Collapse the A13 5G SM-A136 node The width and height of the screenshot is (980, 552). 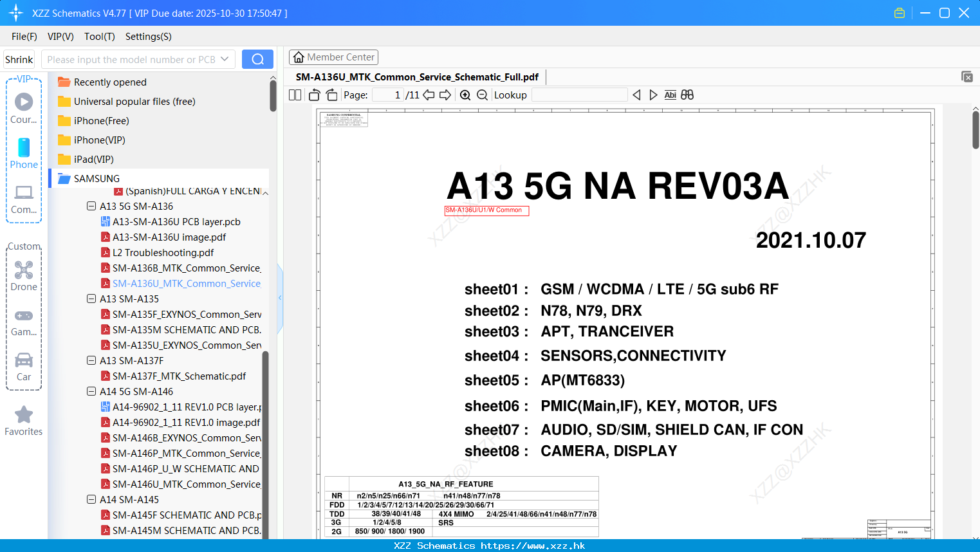(x=91, y=207)
